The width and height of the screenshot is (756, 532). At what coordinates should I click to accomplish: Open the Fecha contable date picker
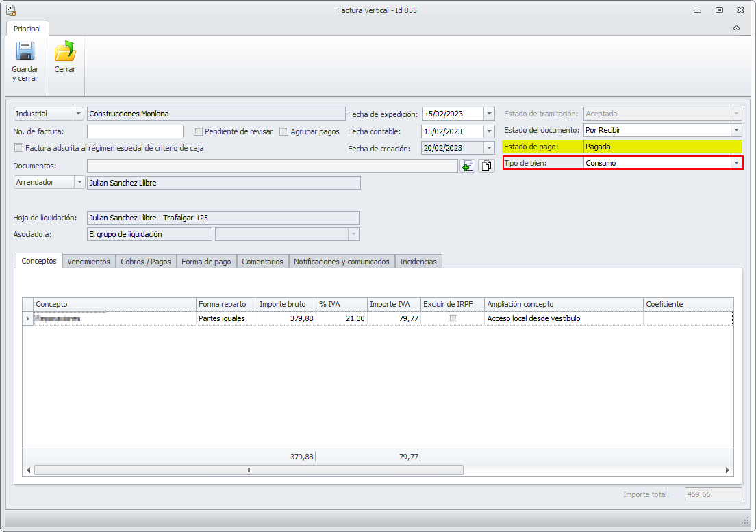click(489, 131)
